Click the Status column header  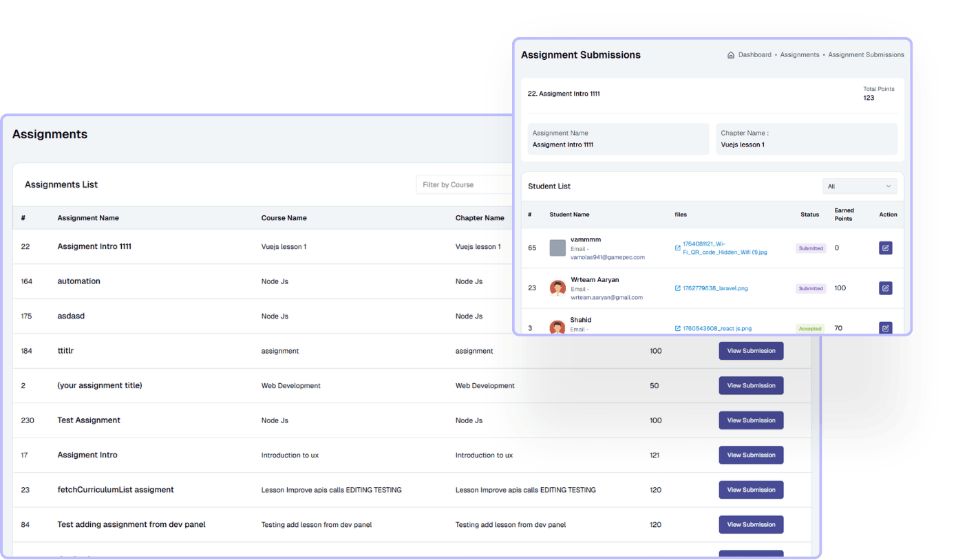click(810, 215)
